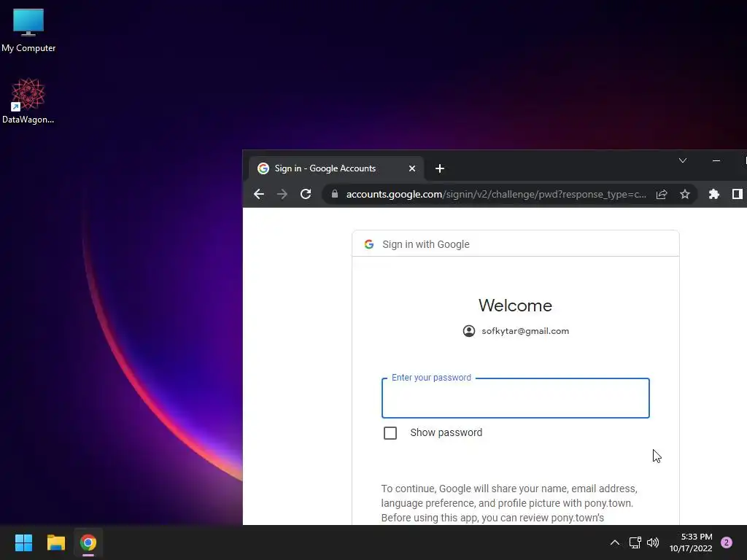Open the DataWagon desktop shortcut
This screenshot has height=560, width=747.
(28, 101)
